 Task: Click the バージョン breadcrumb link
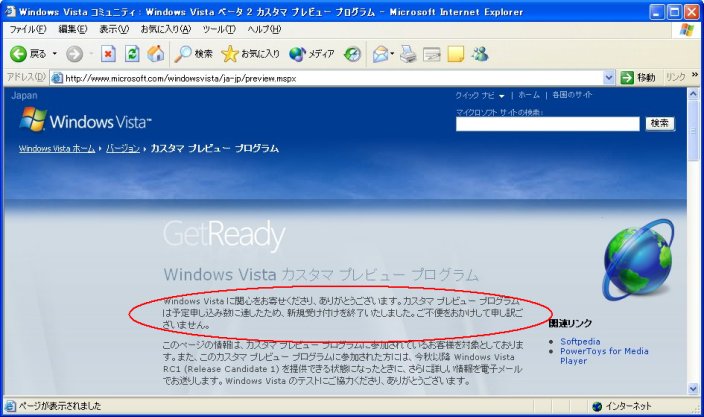[123, 149]
